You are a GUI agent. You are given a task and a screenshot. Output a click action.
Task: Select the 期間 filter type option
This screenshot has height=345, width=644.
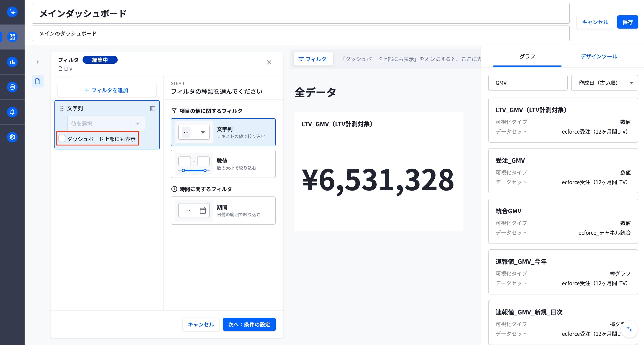pyautogui.click(x=223, y=211)
